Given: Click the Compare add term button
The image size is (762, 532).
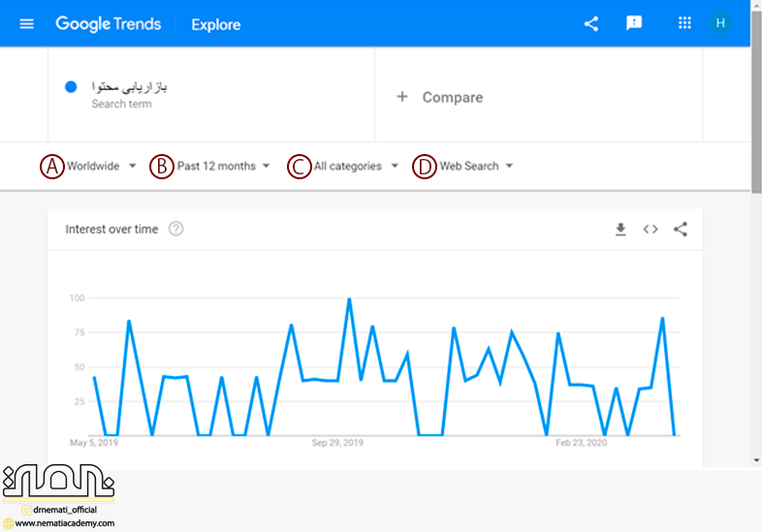Looking at the screenshot, I should [439, 97].
